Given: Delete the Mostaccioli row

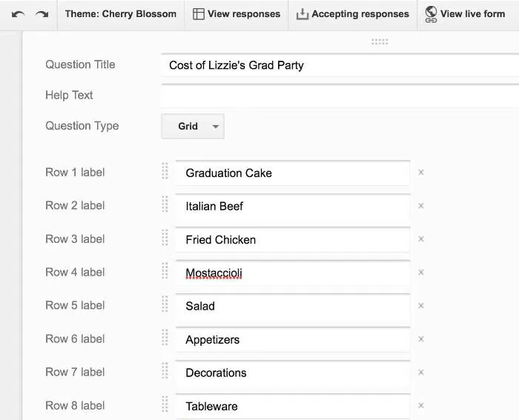Looking at the screenshot, I should coord(421,273).
